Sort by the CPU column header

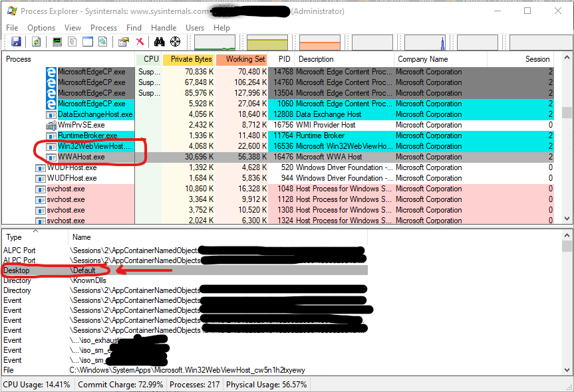click(148, 59)
